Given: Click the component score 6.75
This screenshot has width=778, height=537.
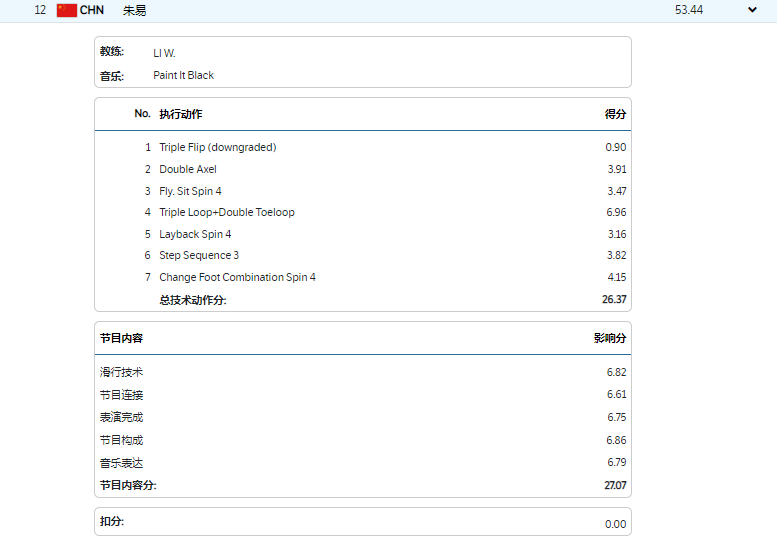Looking at the screenshot, I should point(617,417).
